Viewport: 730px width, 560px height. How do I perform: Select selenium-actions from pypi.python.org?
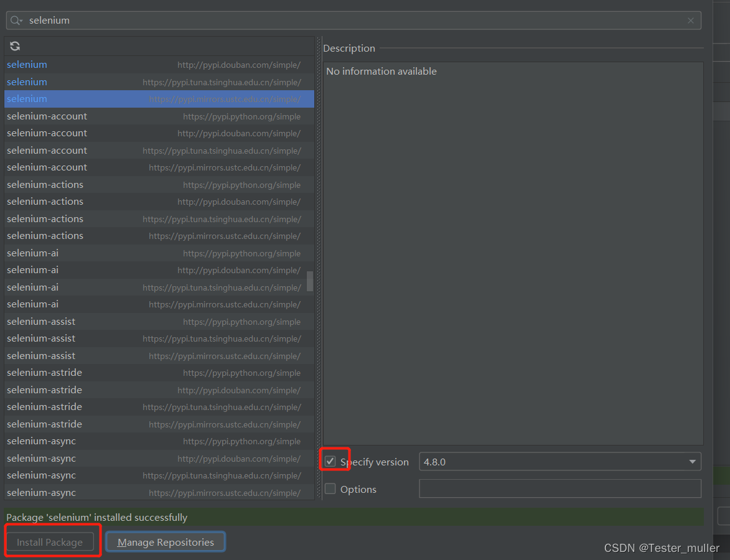click(x=159, y=184)
